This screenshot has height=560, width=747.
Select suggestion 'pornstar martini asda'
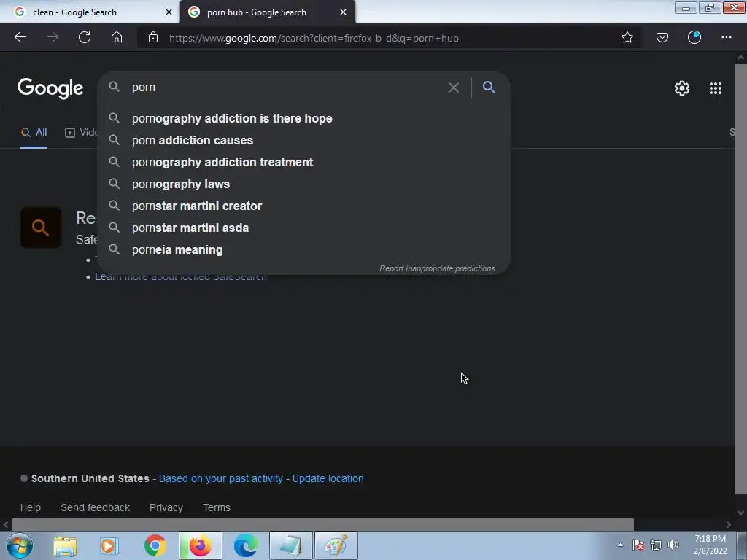coord(304,227)
